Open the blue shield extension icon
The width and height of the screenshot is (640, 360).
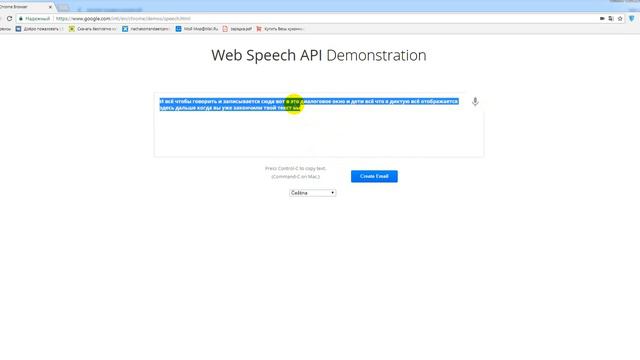(632, 18)
